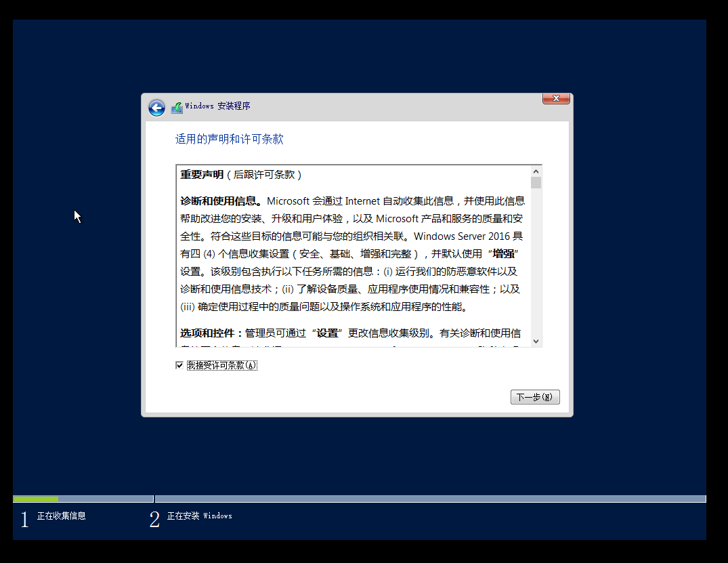The width and height of the screenshot is (728, 563).
Task: Click the Windows 安装程序 title text
Action: (x=217, y=106)
